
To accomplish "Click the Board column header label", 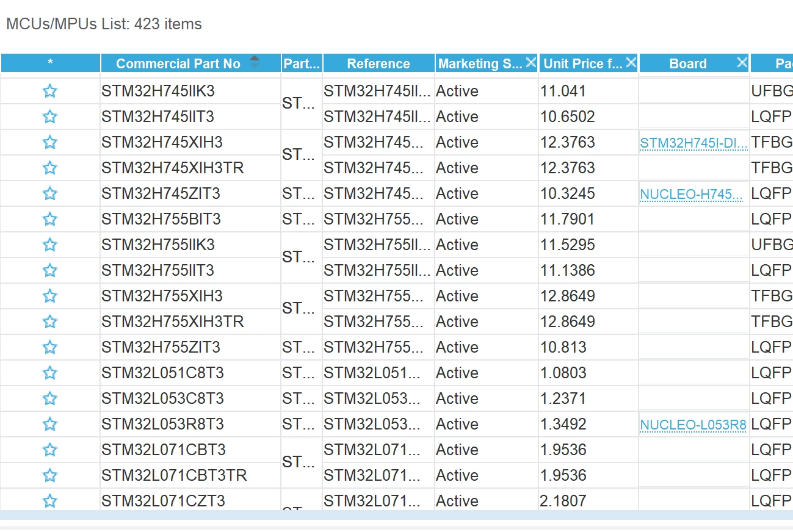I will [x=688, y=63].
